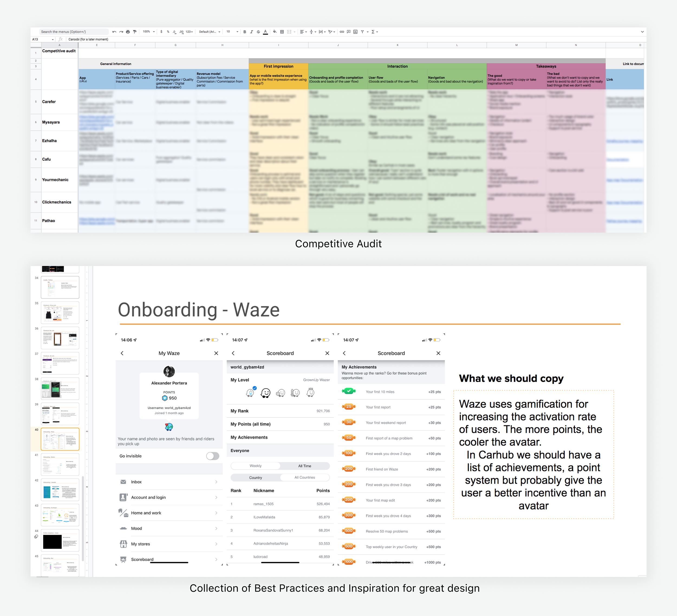Select the All Countries filter
The image size is (677, 616).
(x=305, y=478)
